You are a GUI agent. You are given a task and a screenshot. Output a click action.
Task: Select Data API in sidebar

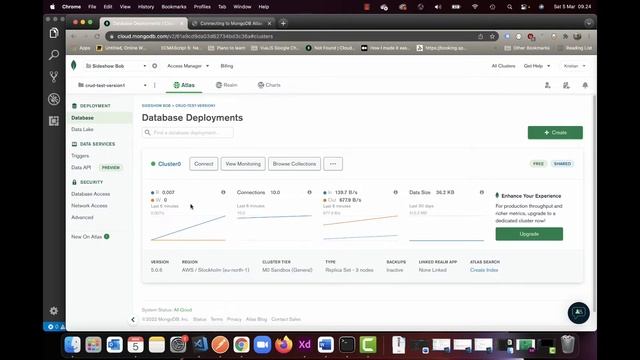point(81,168)
